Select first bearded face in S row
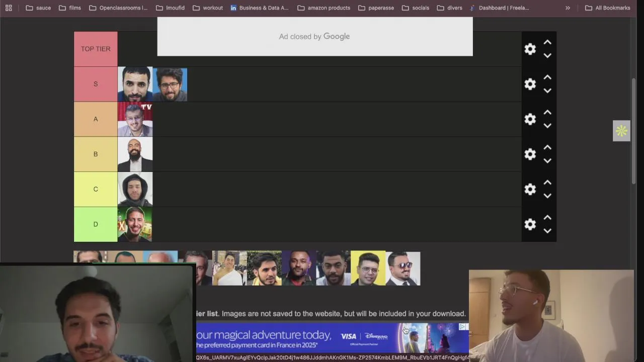The image size is (644, 362). pos(135,84)
